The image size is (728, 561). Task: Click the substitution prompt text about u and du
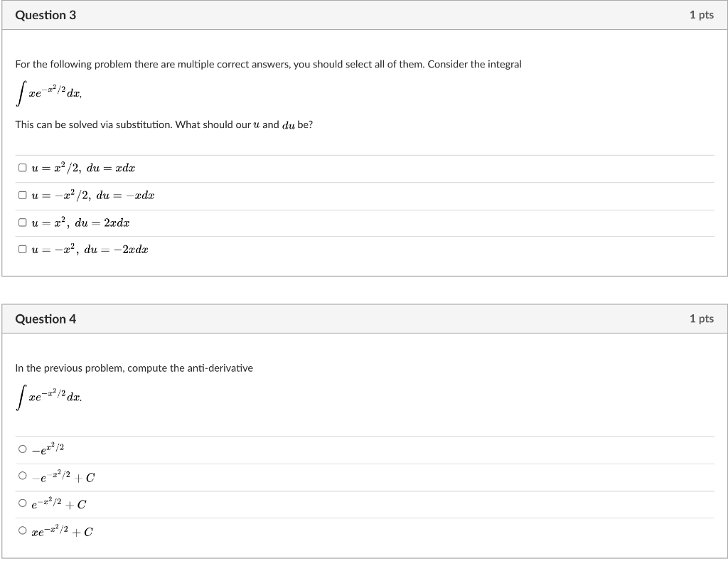point(166,124)
